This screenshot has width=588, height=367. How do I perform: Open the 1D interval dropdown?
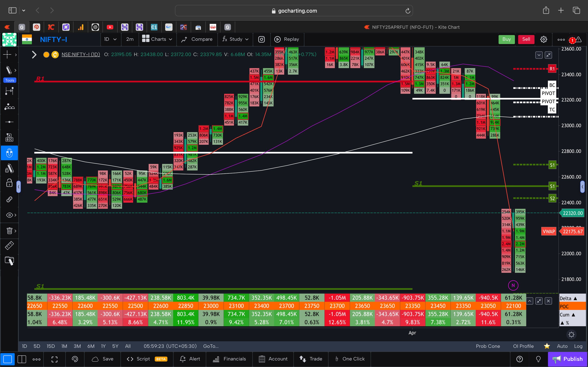click(x=110, y=39)
